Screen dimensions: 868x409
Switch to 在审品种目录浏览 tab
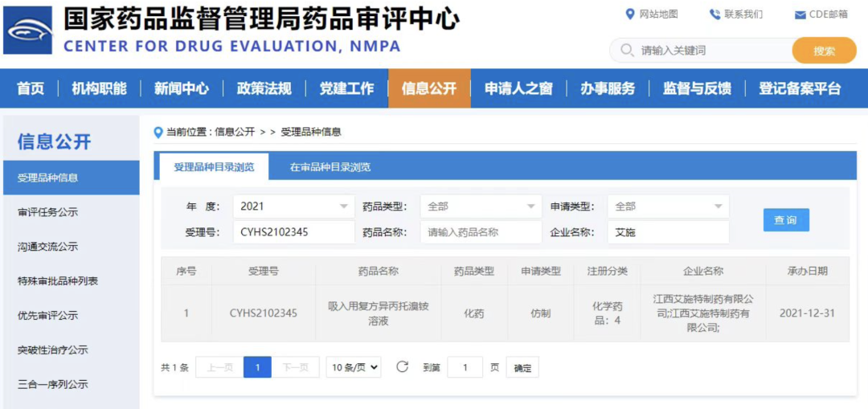click(x=330, y=167)
